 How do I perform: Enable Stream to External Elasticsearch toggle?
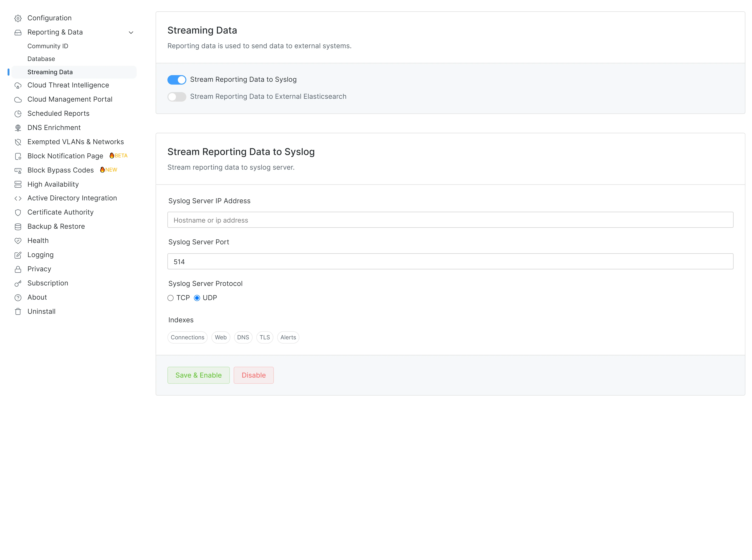pos(177,97)
